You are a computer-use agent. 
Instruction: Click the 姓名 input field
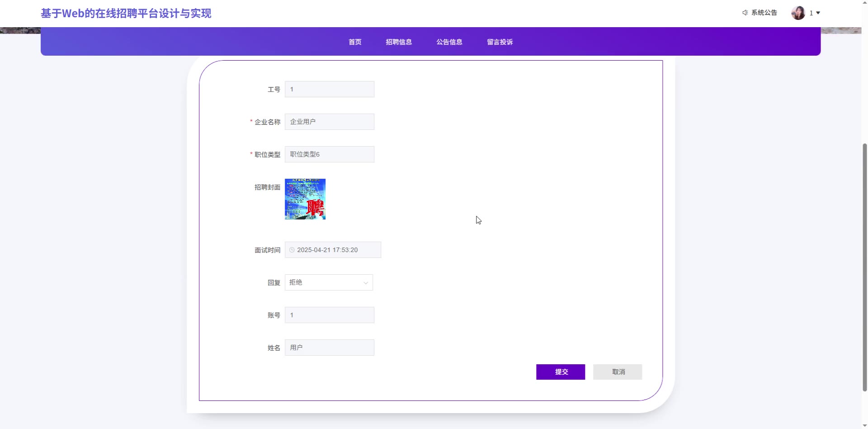(330, 348)
